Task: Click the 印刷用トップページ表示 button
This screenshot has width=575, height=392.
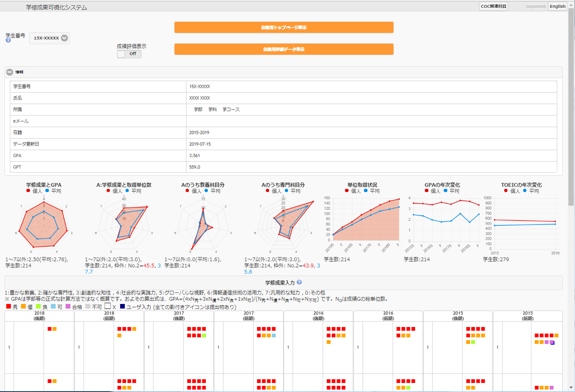Action: [x=284, y=28]
